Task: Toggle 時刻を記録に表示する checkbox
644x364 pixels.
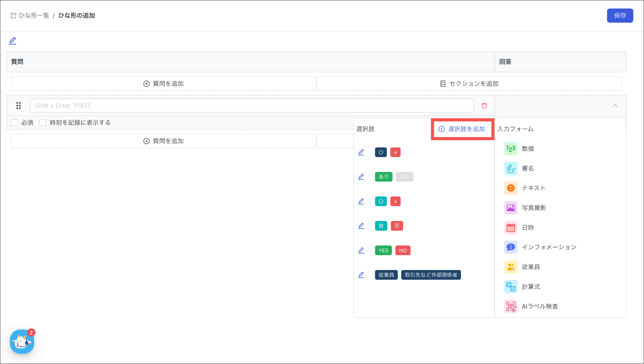Action: (43, 123)
